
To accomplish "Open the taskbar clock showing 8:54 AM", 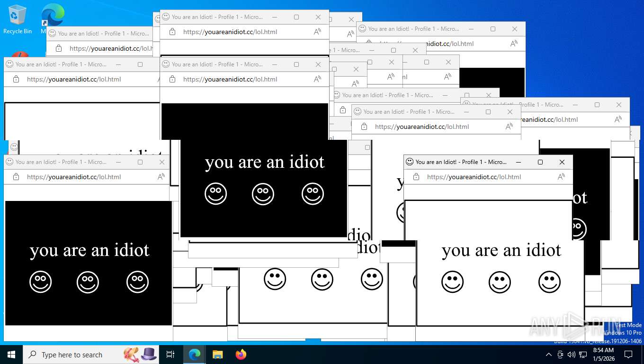I will point(603,355).
